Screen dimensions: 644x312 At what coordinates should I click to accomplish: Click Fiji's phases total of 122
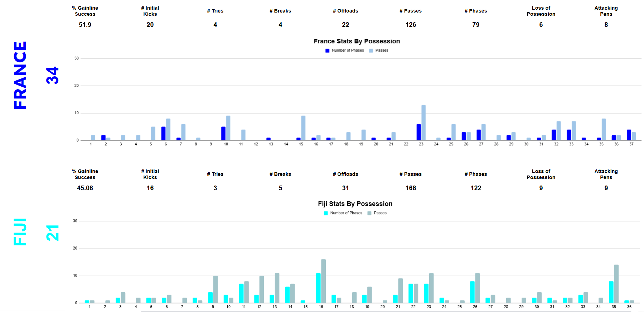476,188
